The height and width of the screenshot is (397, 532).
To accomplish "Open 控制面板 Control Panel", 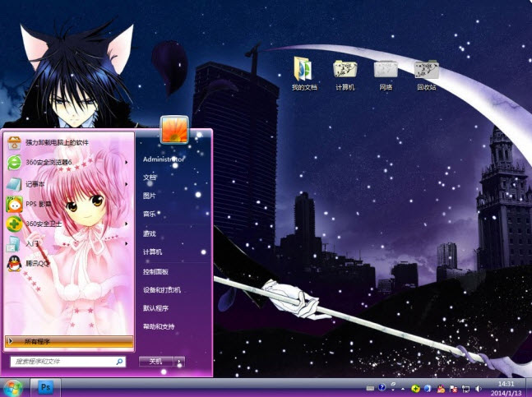I will [155, 271].
